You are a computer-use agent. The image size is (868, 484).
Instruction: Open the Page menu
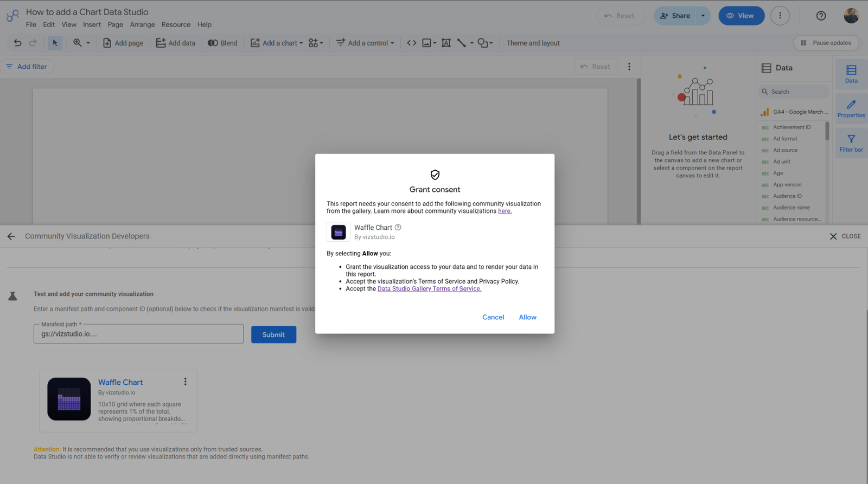115,24
